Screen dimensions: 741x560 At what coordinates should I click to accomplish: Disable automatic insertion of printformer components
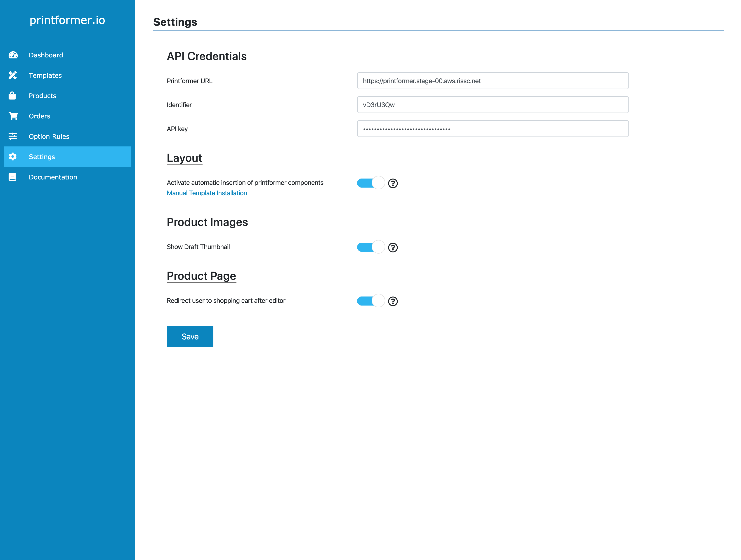click(370, 183)
